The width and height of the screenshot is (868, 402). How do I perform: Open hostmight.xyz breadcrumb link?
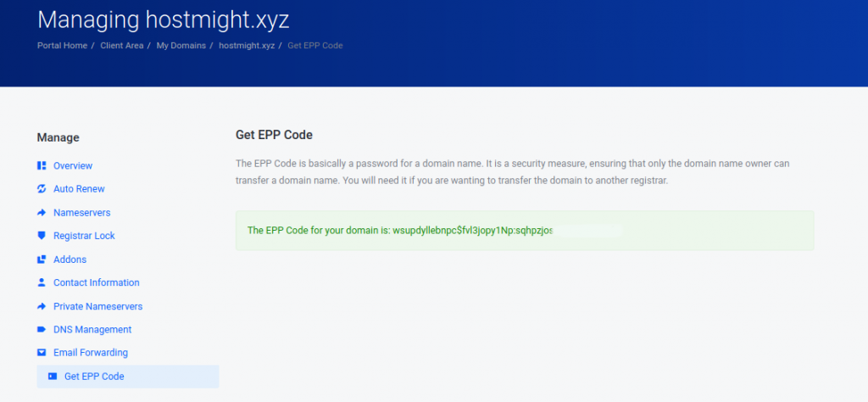[x=247, y=46]
